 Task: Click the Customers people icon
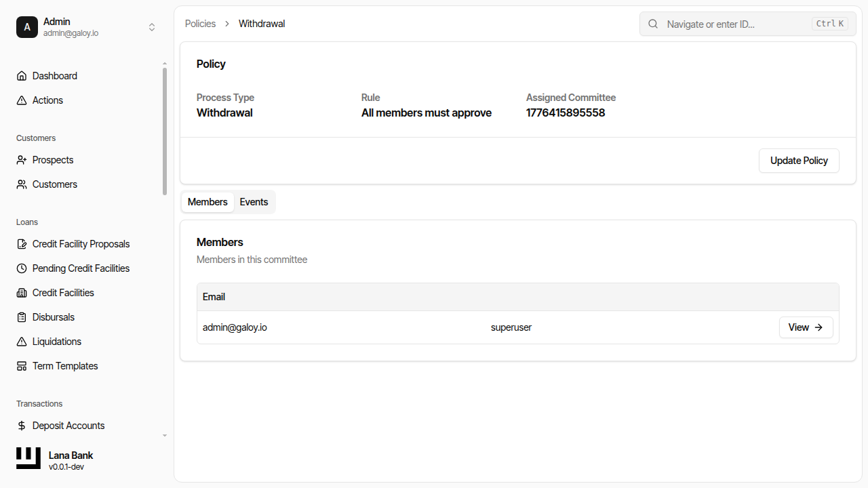(x=22, y=184)
